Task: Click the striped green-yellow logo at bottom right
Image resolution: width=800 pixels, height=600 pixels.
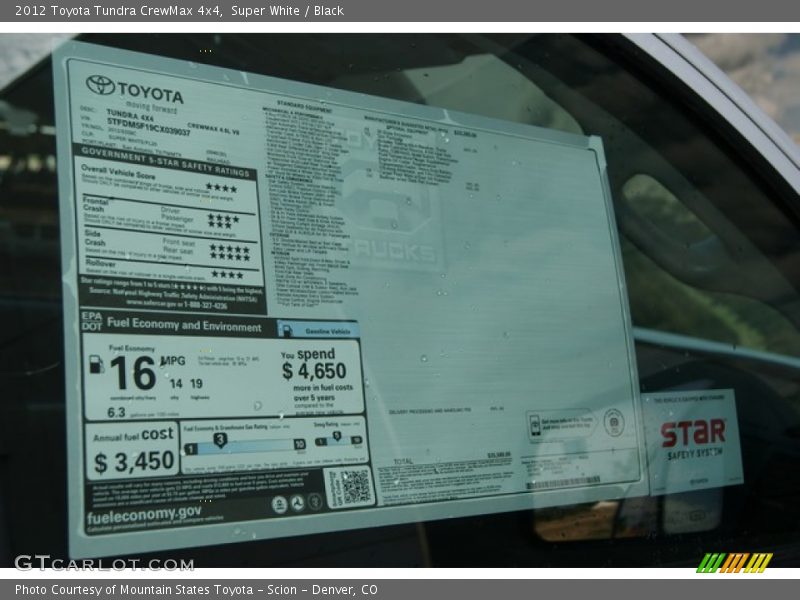Action: [x=734, y=563]
